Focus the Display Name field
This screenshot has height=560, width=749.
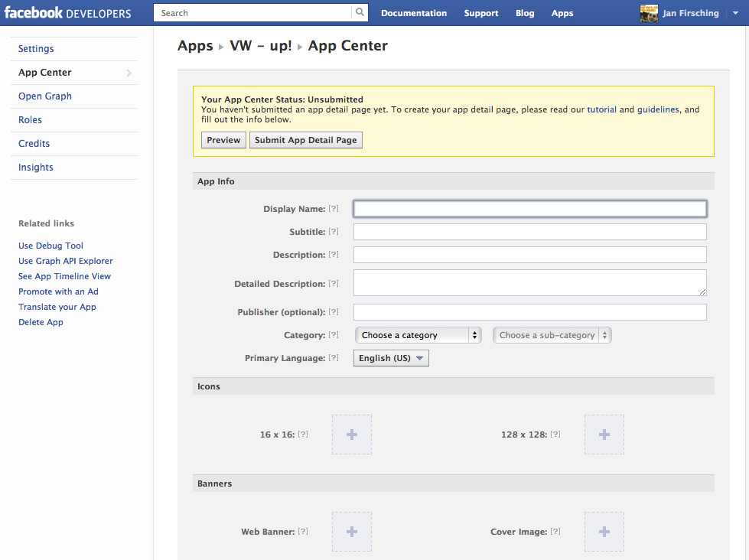point(529,209)
